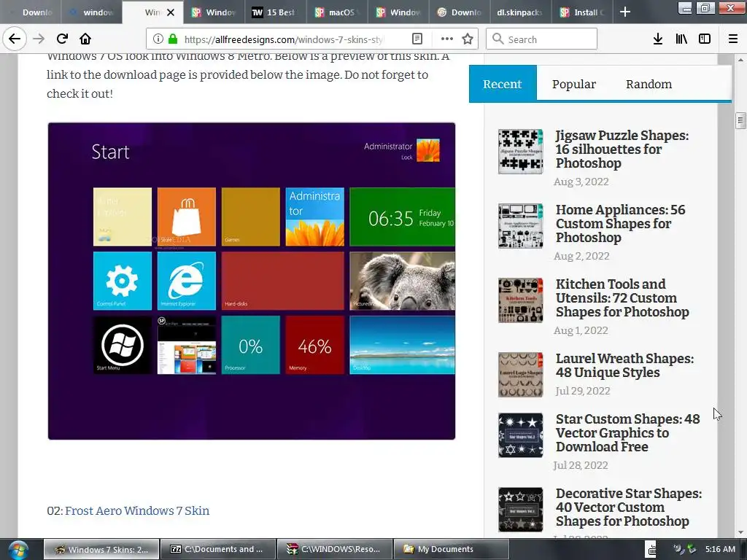Switch to the macOS tab

(337, 12)
